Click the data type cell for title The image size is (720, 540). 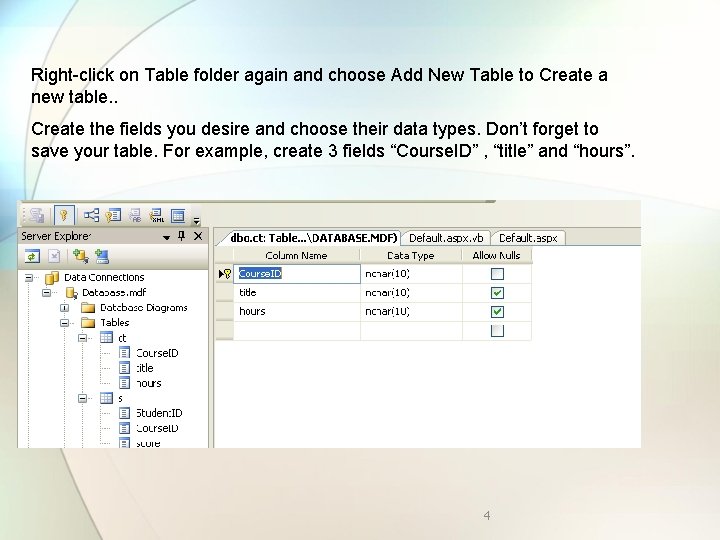411,292
